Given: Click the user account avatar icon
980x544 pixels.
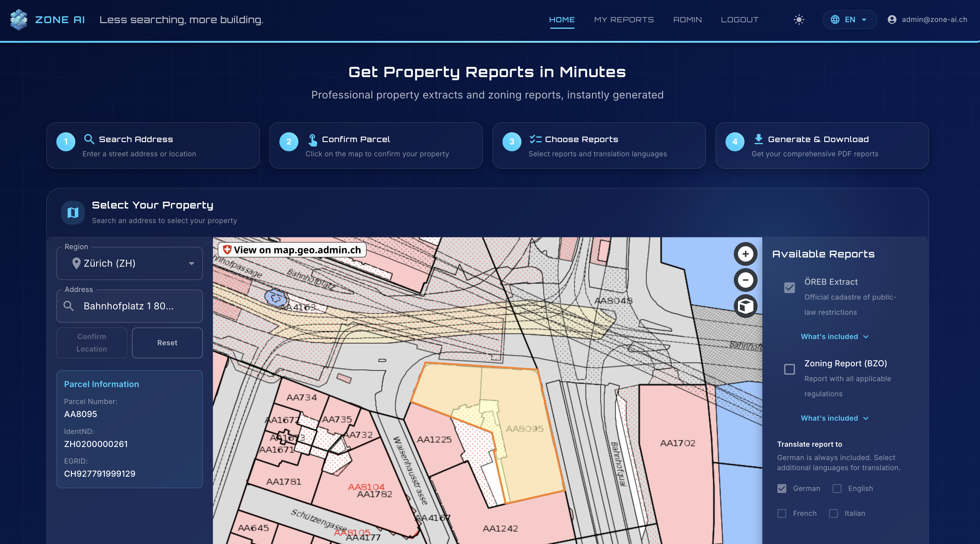Looking at the screenshot, I should pos(892,20).
